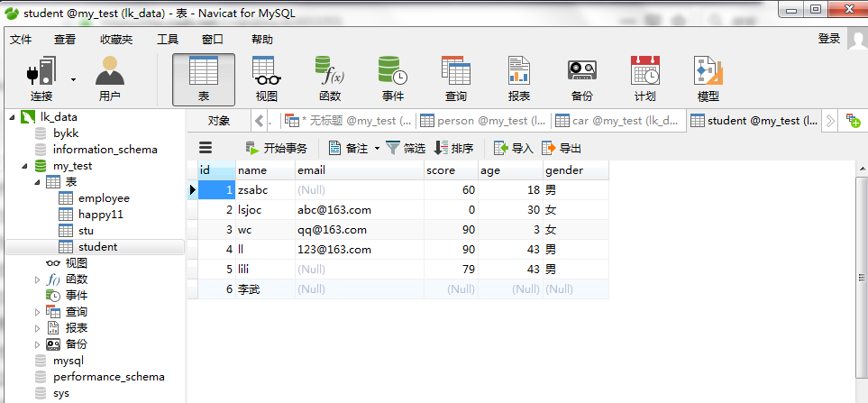This screenshot has width=868, height=403.
Task: Click the cell containing abc@163.com
Action: [x=360, y=210]
